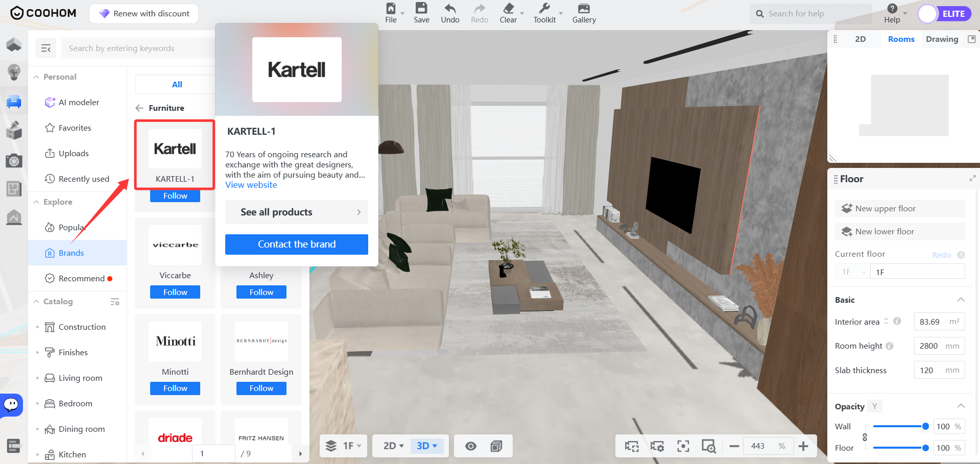Open the View website link

[251, 185]
